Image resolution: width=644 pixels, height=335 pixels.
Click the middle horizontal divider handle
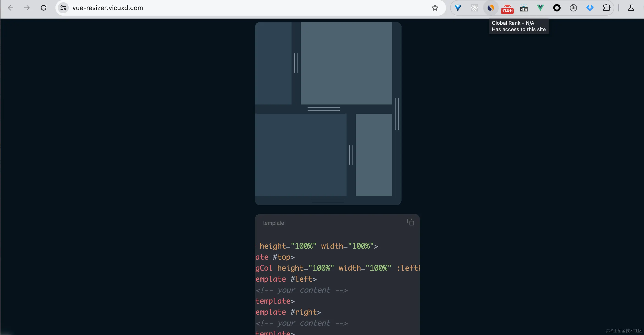pos(323,109)
